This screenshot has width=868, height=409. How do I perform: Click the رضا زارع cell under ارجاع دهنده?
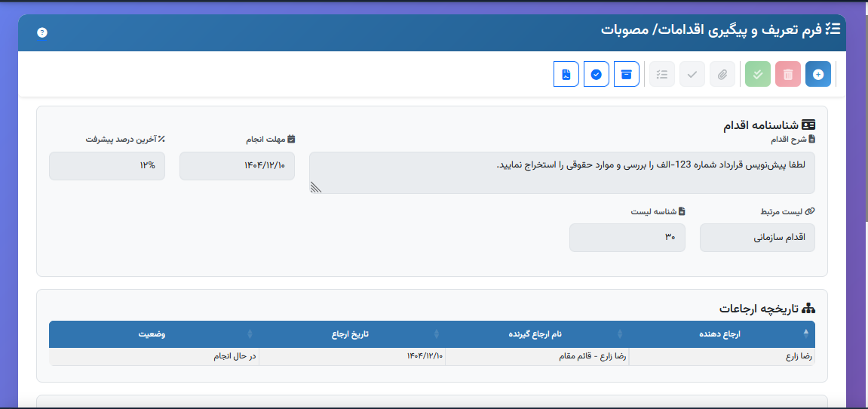pos(722,356)
